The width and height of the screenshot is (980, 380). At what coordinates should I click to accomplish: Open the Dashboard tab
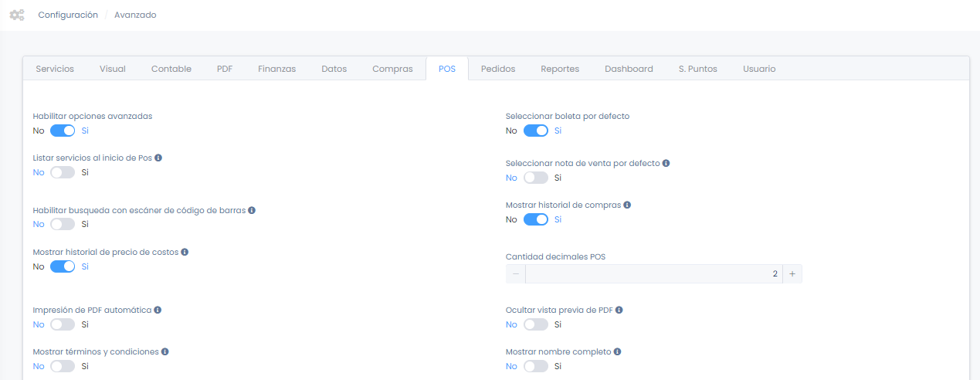click(629, 69)
